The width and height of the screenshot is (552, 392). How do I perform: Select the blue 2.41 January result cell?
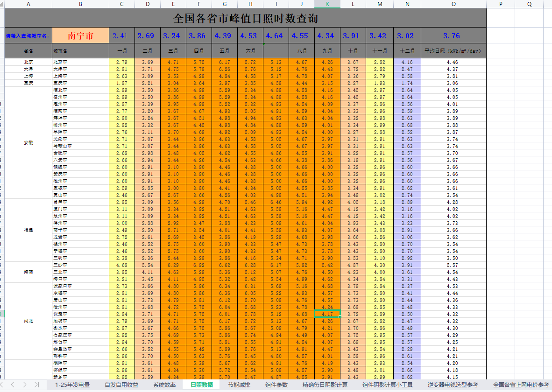pyautogui.click(x=122, y=35)
